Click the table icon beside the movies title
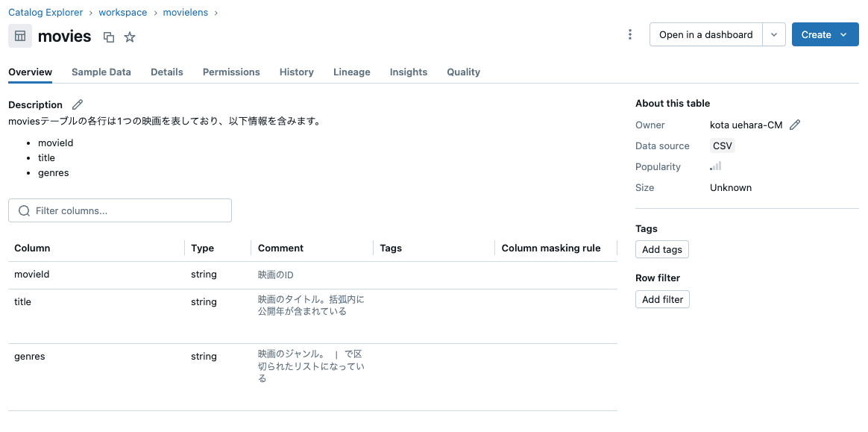 (x=19, y=36)
